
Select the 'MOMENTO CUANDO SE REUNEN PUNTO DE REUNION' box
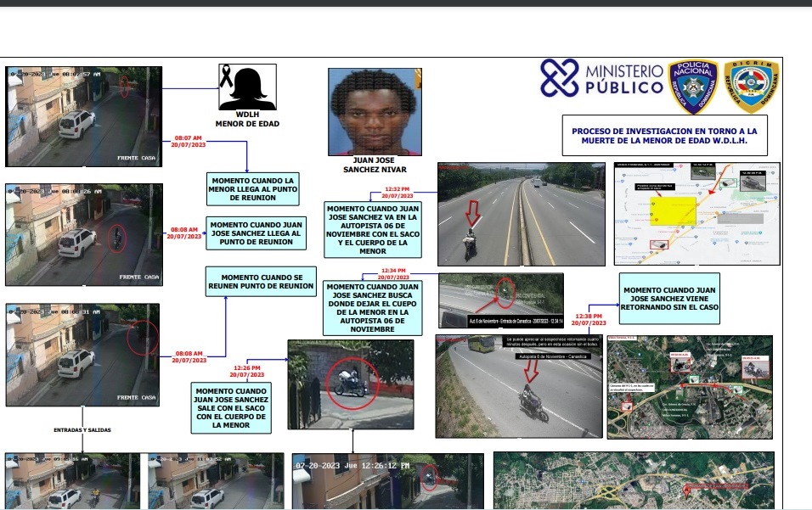click(261, 282)
